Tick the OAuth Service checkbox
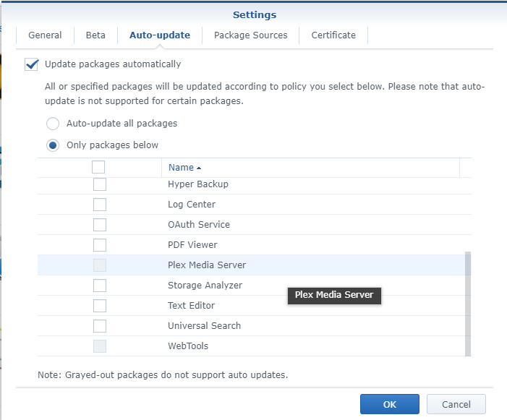Viewport: 507px width, 420px height. (100, 225)
